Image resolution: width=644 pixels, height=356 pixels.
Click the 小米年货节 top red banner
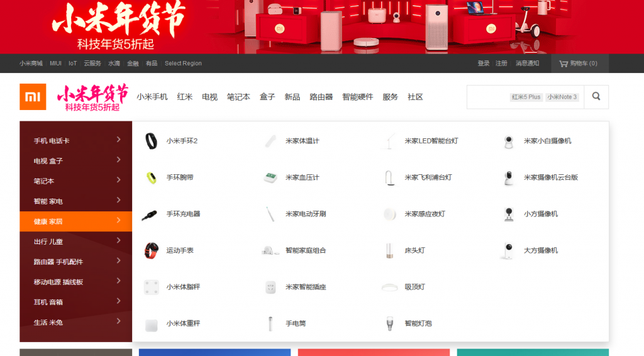322,26
